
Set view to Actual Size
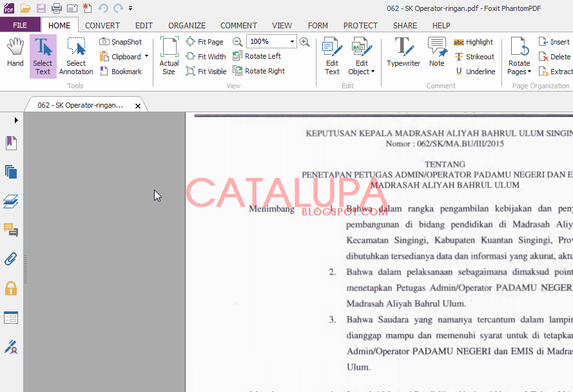coord(169,56)
